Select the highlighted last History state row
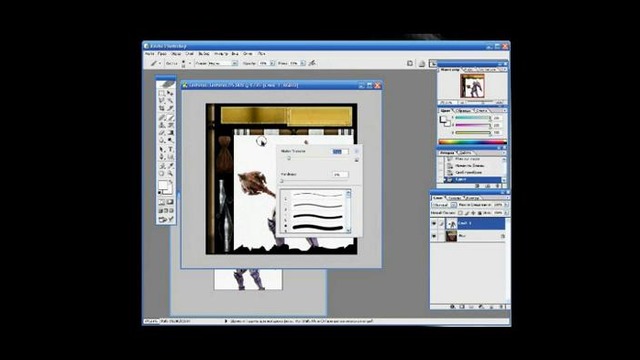Viewport: 640px width, 360px height. click(x=473, y=180)
